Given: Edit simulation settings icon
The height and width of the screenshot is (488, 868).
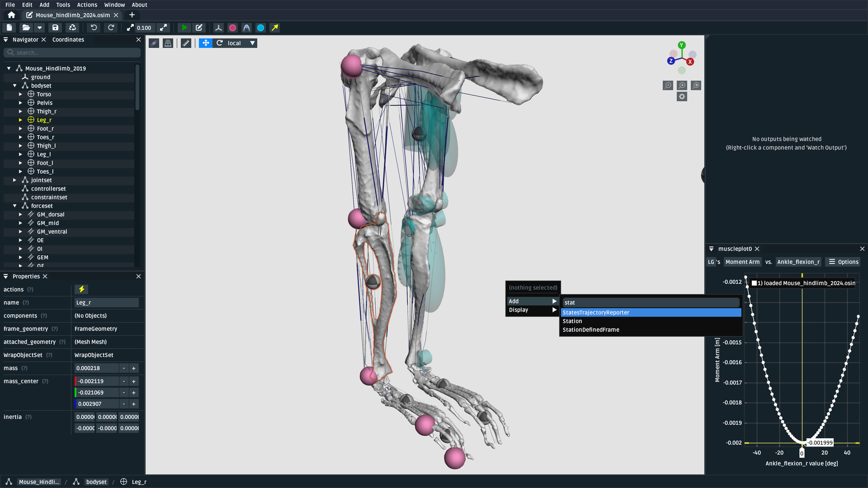Looking at the screenshot, I should coord(199,28).
